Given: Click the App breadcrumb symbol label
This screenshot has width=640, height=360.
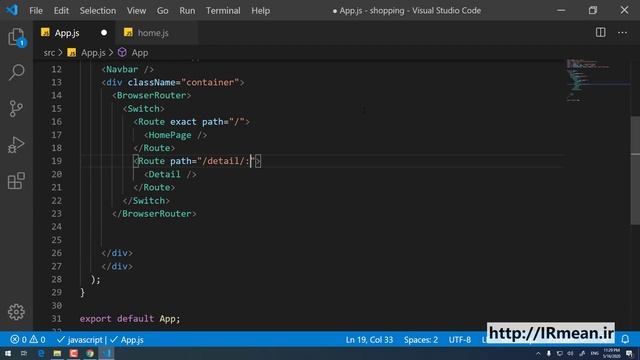Looking at the screenshot, I should pos(140,53).
